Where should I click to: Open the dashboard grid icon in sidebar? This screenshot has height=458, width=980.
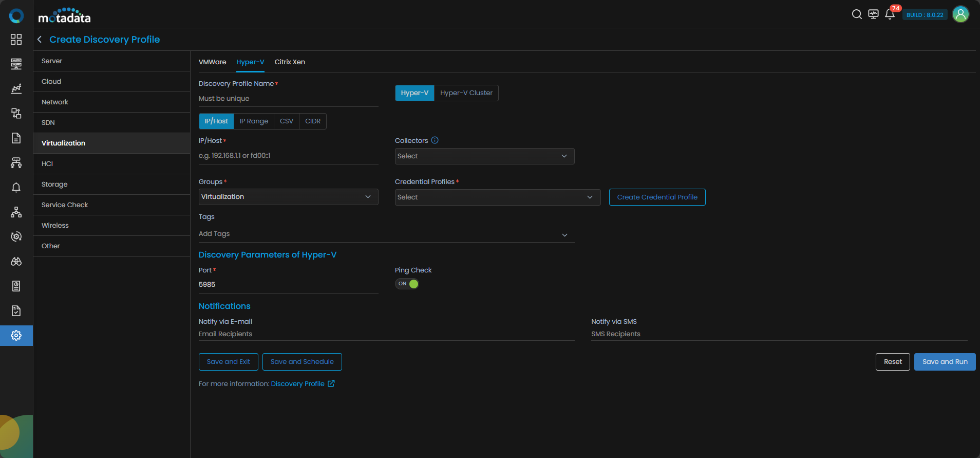pyautogui.click(x=16, y=40)
